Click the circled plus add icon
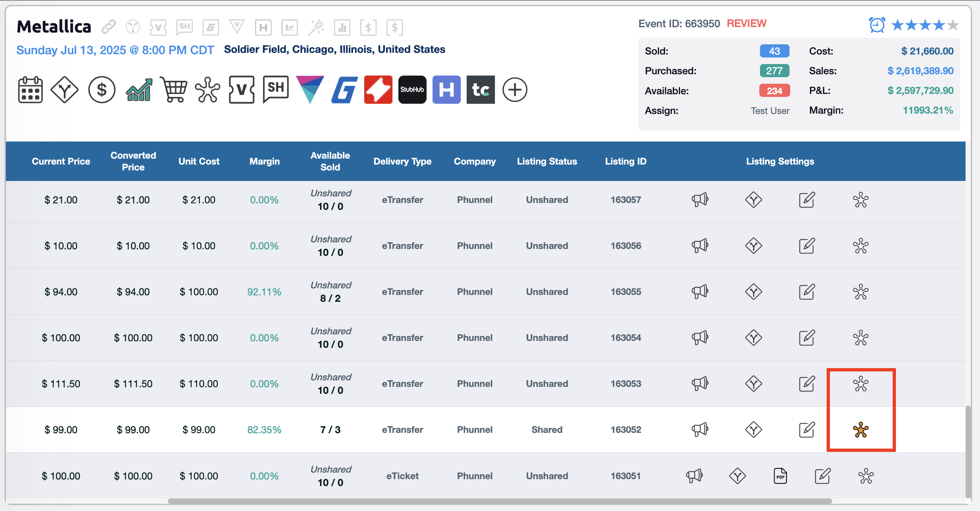 [x=514, y=90]
